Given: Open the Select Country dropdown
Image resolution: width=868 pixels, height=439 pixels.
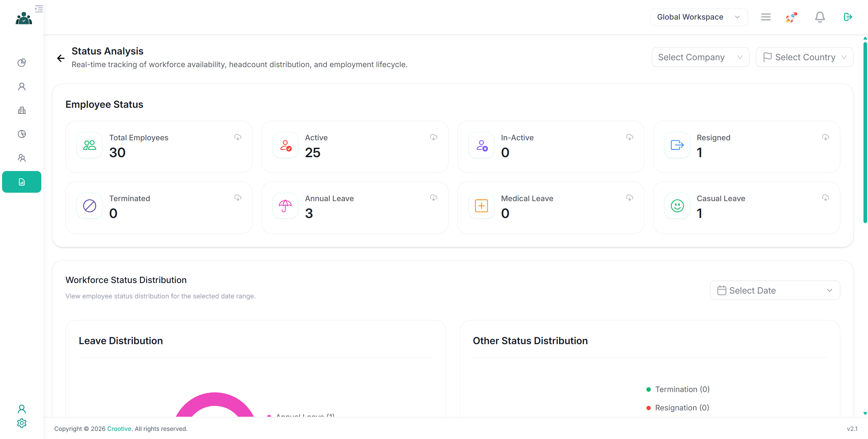Looking at the screenshot, I should (804, 57).
